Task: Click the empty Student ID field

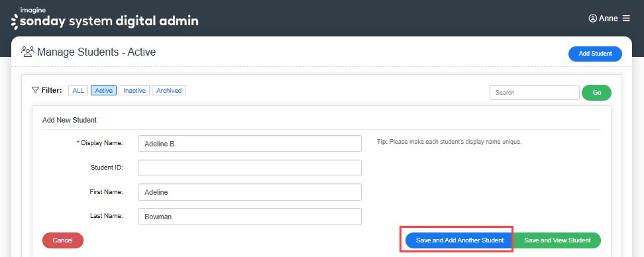Action: [250, 168]
